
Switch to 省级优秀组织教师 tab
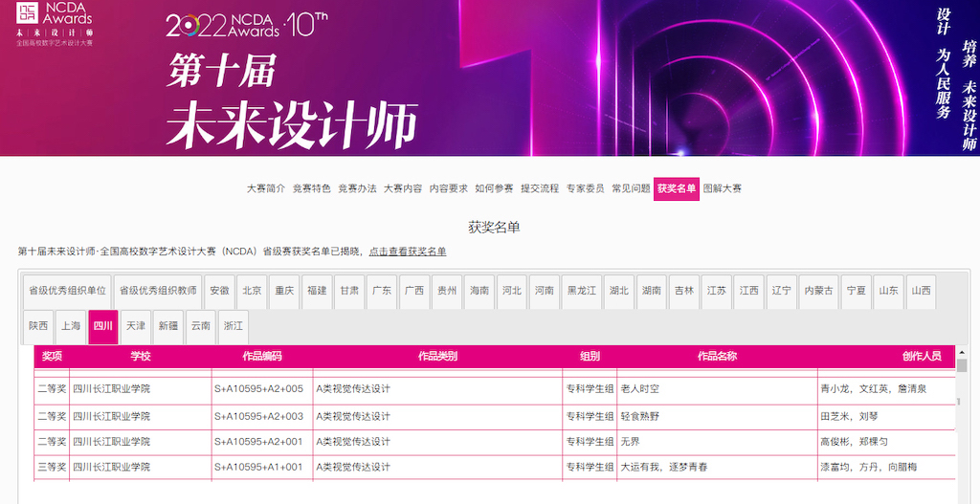click(x=158, y=291)
